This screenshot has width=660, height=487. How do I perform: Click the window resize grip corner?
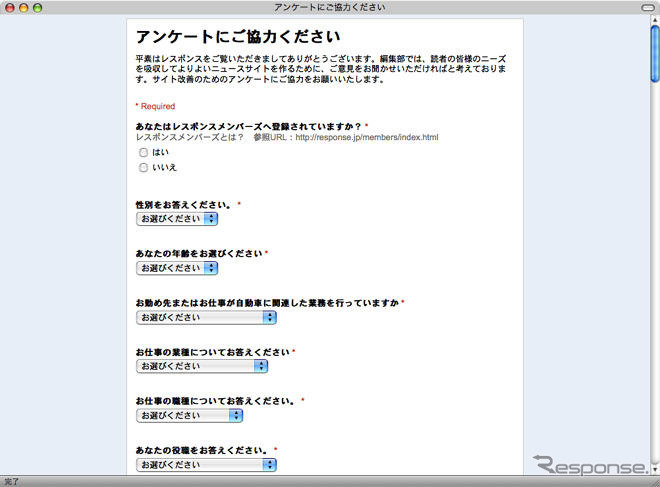tap(655, 481)
